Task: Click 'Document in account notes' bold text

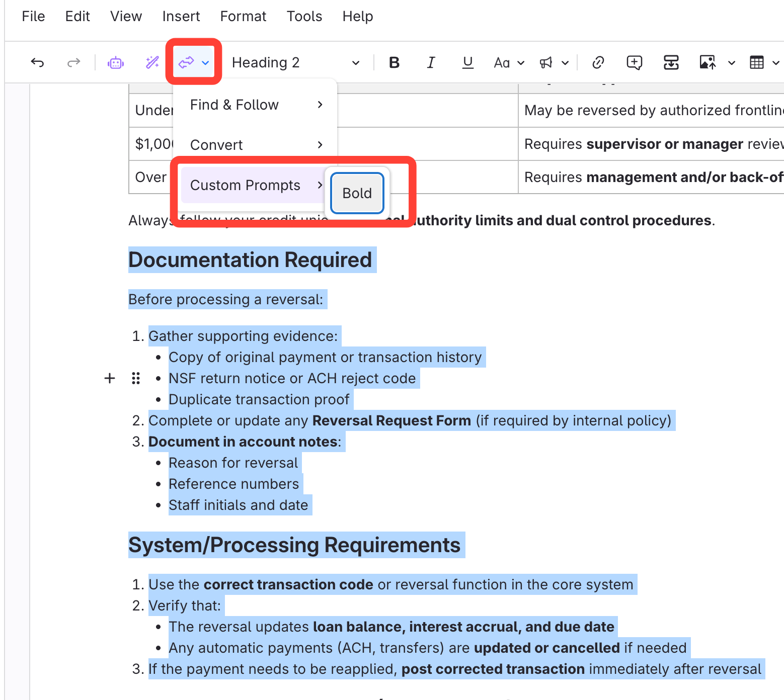Action: pos(243,442)
